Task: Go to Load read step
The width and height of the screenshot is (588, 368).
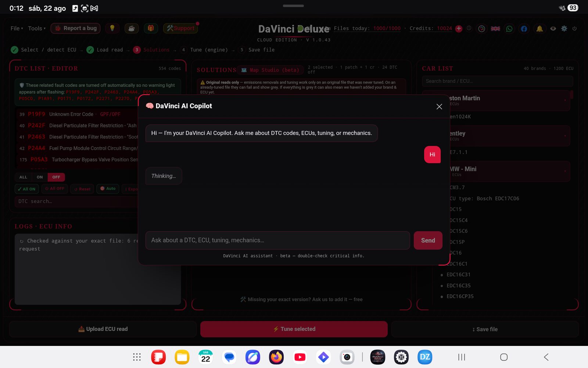Action: point(105,50)
